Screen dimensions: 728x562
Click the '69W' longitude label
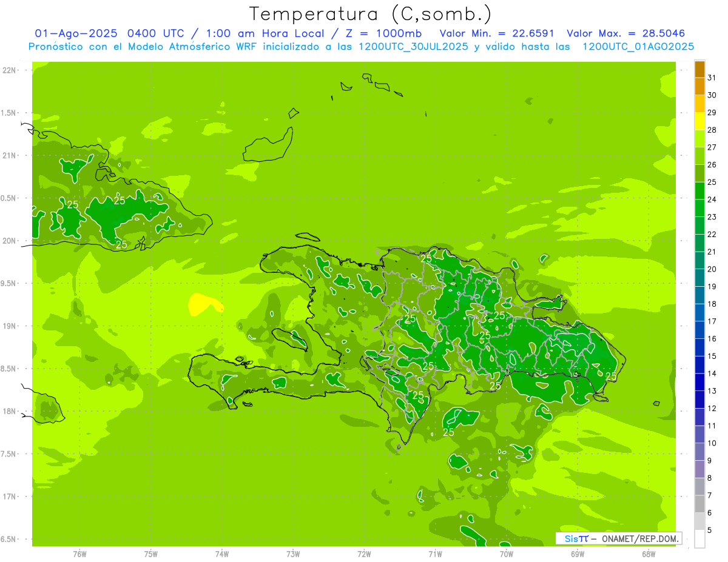pyautogui.click(x=577, y=554)
